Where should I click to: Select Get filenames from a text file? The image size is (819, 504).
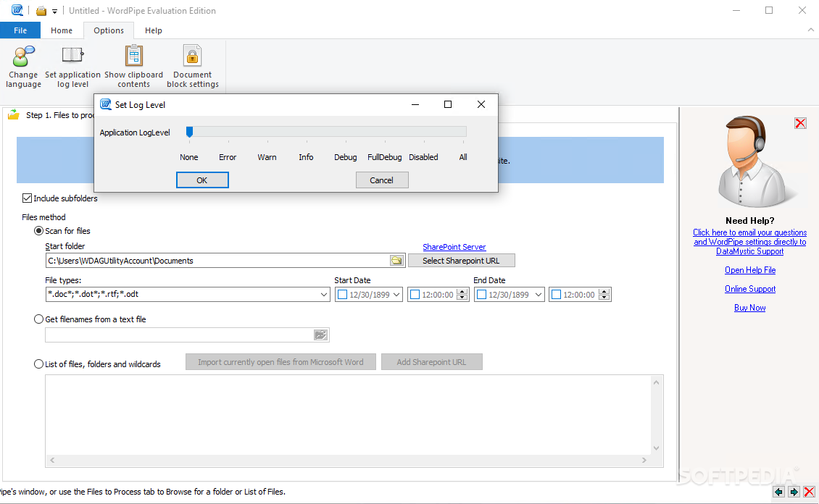(38, 319)
